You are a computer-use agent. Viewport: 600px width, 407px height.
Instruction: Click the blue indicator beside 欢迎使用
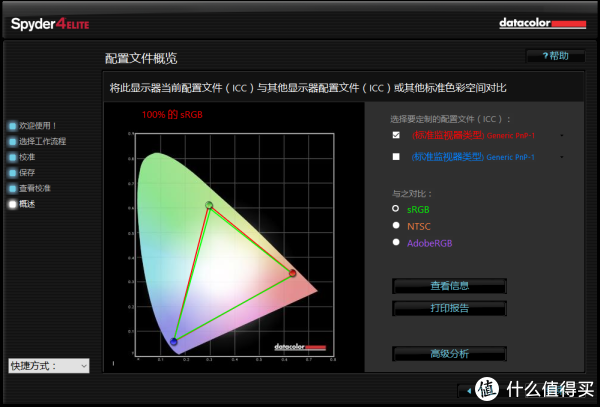point(13,126)
